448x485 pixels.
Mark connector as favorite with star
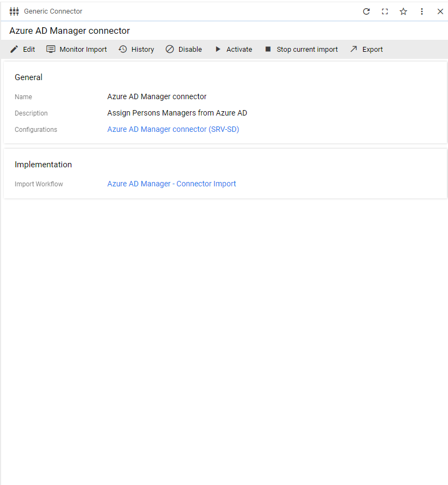(403, 11)
